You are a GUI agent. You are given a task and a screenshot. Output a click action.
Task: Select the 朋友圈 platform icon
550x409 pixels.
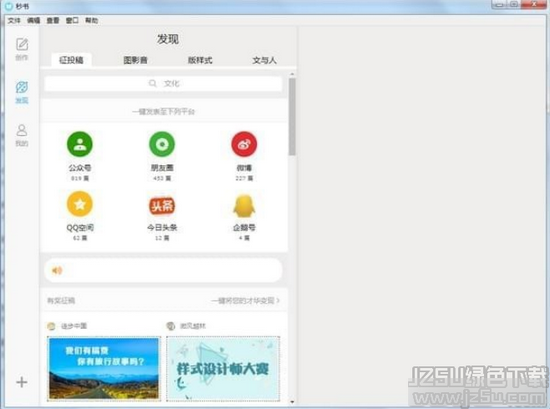162,144
